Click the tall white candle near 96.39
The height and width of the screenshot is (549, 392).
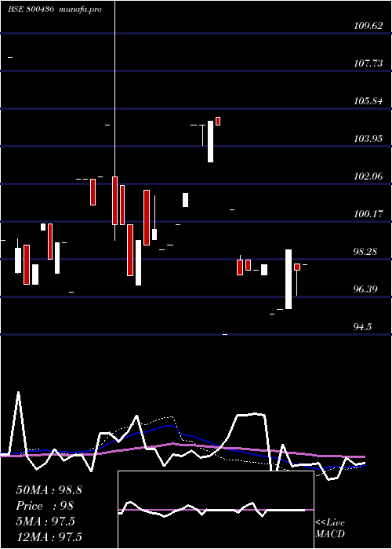point(289,279)
